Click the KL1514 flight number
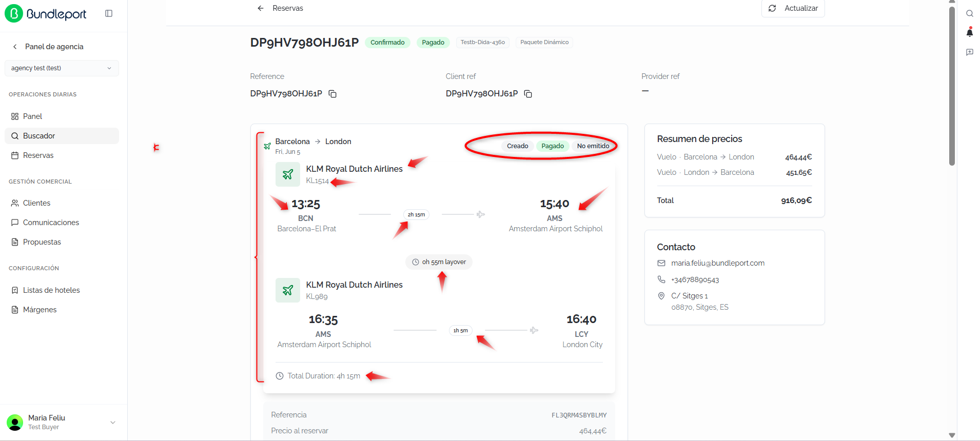The image size is (980, 441). pos(317,181)
